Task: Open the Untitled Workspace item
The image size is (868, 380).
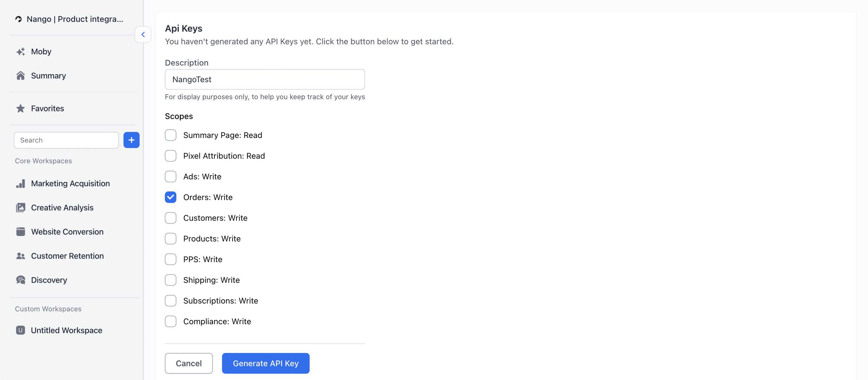Action: pyautogui.click(x=66, y=330)
